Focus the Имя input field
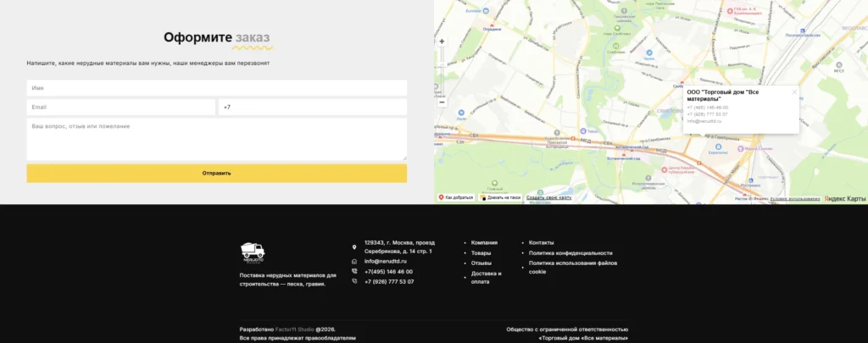Viewport: 868px width, 343px height. pos(216,88)
